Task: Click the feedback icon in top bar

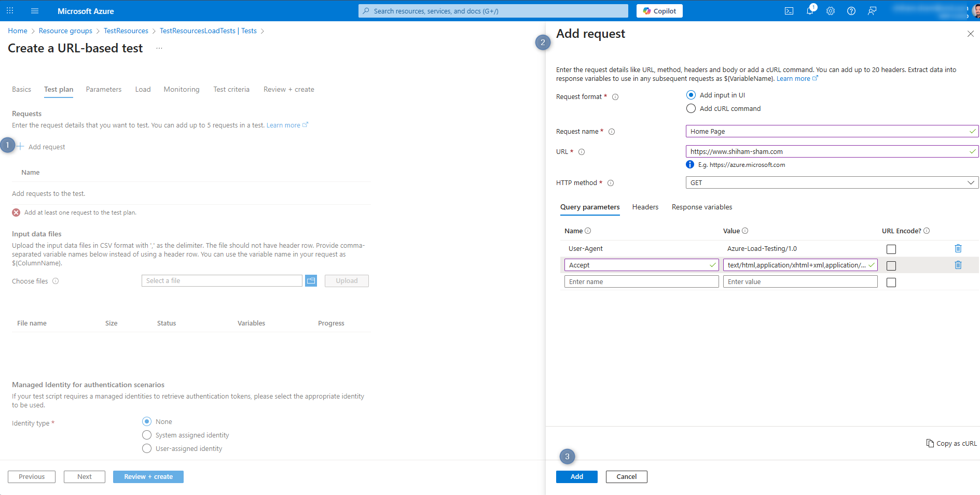Action: [x=872, y=11]
